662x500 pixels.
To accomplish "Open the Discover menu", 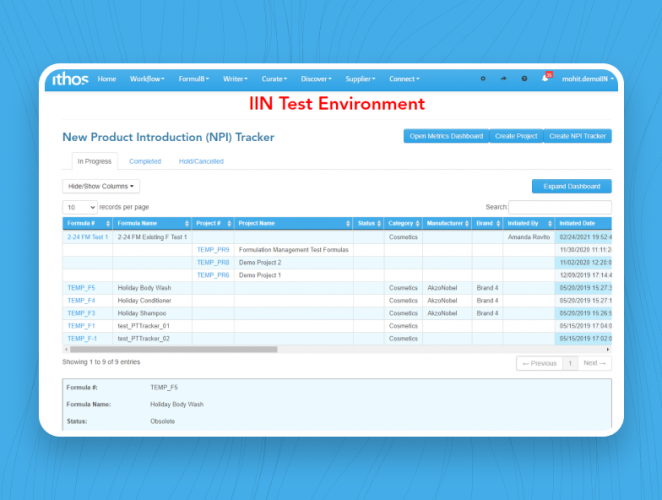I will pyautogui.click(x=316, y=79).
